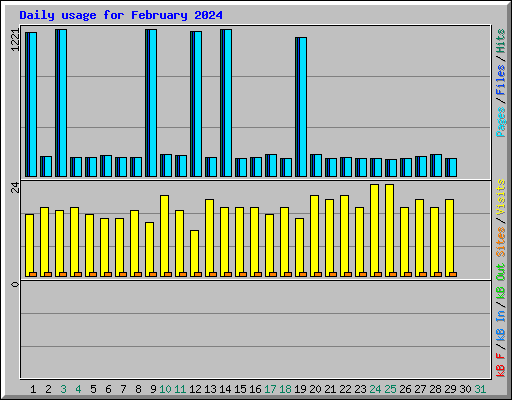
Task: Click green weekend day label '10'
Action: point(165,389)
